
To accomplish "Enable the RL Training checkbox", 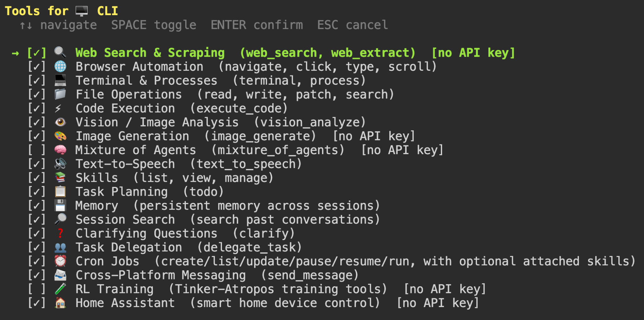I will [x=37, y=289].
